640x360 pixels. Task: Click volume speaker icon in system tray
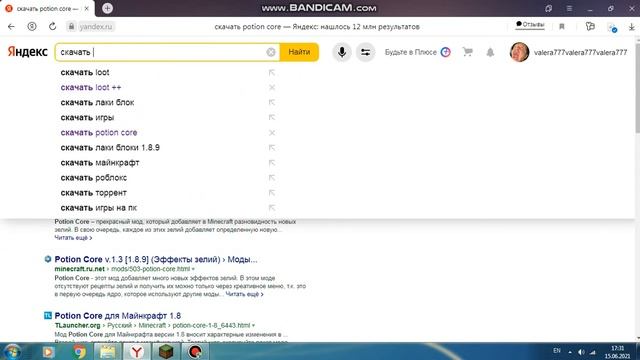tap(581, 352)
